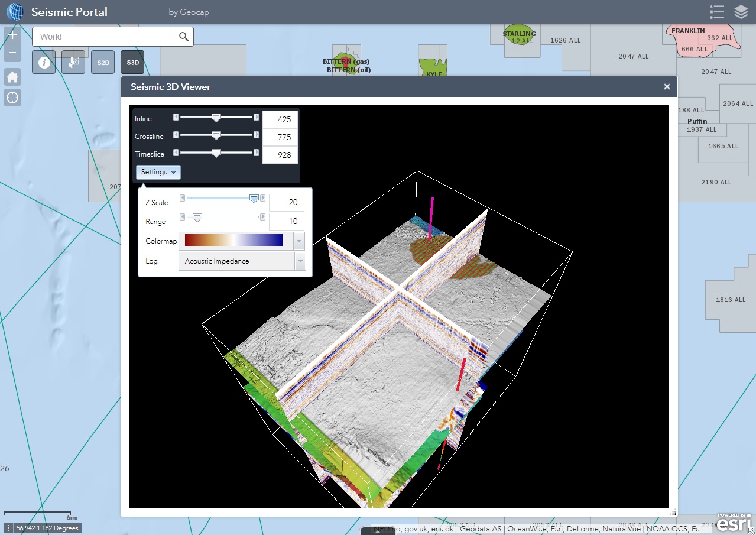Open the layer list panel
This screenshot has height=535, width=756.
(741, 12)
